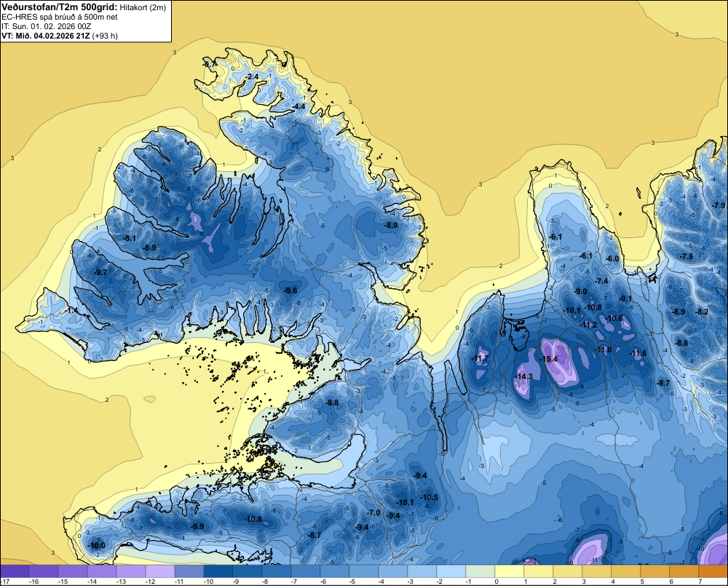This screenshot has width=728, height=586.
Task: Click the legend swatch between -17 and -16
Action: click(15, 571)
